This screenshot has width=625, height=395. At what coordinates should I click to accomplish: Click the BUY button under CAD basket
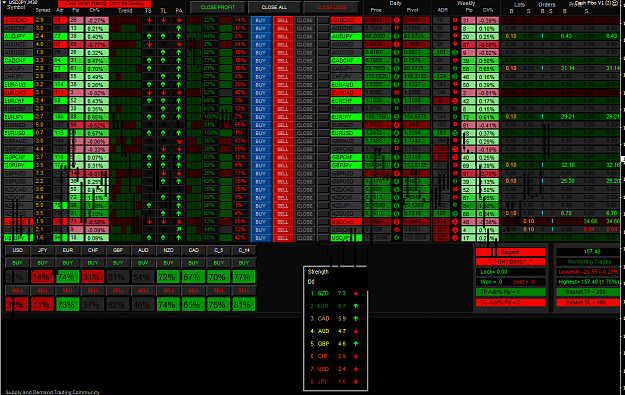click(193, 263)
